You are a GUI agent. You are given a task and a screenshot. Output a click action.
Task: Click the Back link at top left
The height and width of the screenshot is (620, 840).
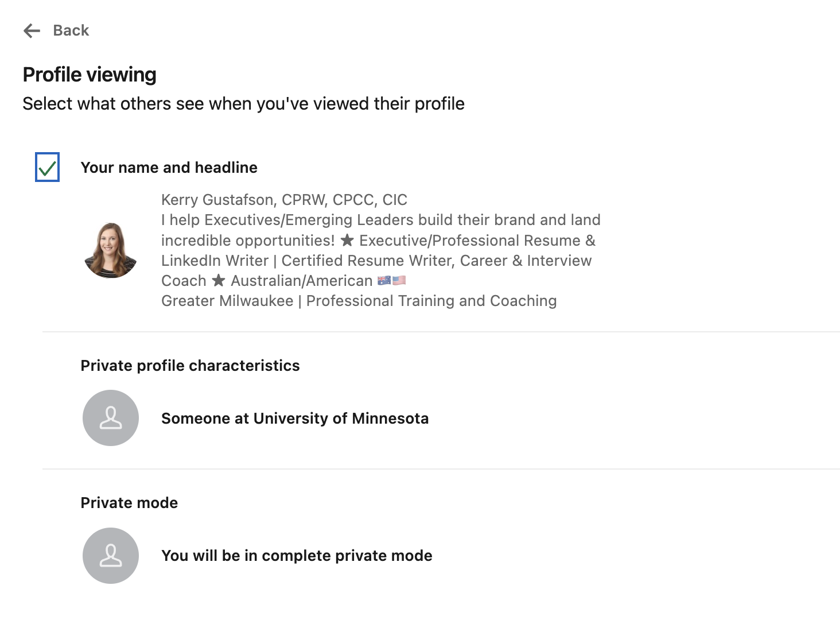[57, 30]
